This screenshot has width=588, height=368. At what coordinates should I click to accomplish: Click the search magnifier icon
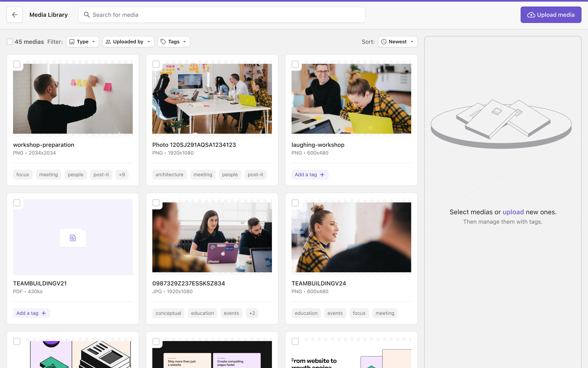pyautogui.click(x=87, y=15)
